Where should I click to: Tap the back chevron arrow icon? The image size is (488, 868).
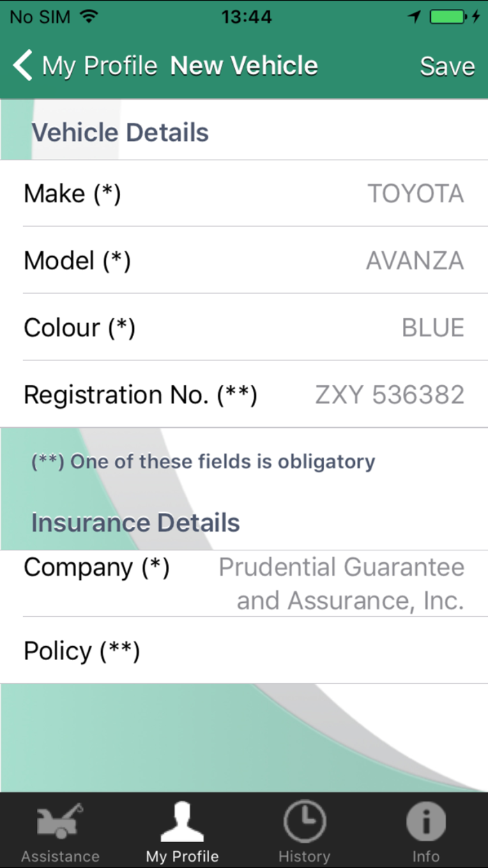tap(23, 66)
